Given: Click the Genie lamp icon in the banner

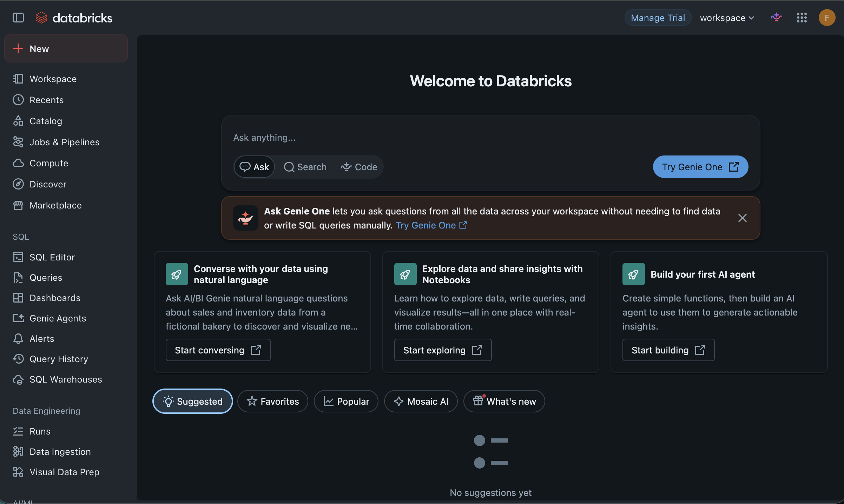Looking at the screenshot, I should 245,218.
